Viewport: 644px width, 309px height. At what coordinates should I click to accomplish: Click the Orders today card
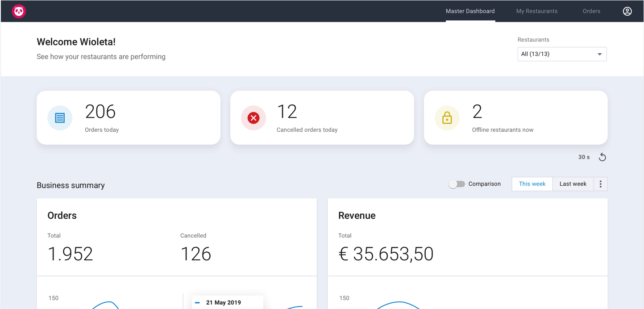tap(129, 118)
